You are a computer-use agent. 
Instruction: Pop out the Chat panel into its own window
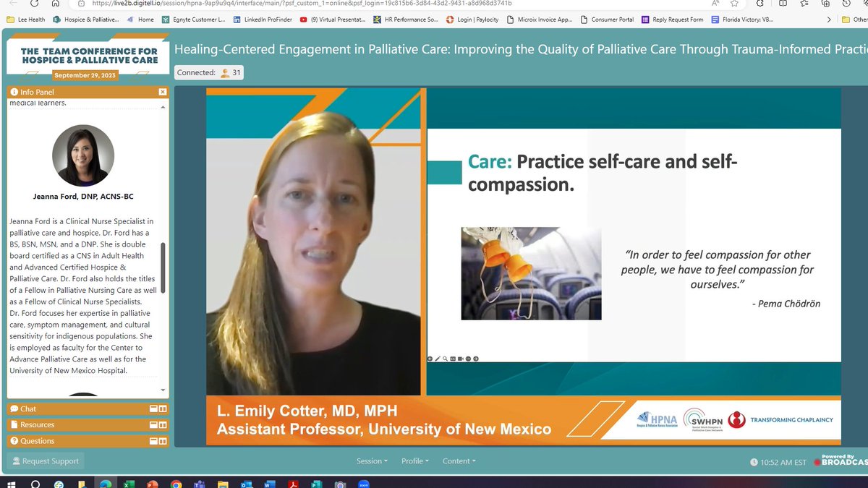coord(155,408)
